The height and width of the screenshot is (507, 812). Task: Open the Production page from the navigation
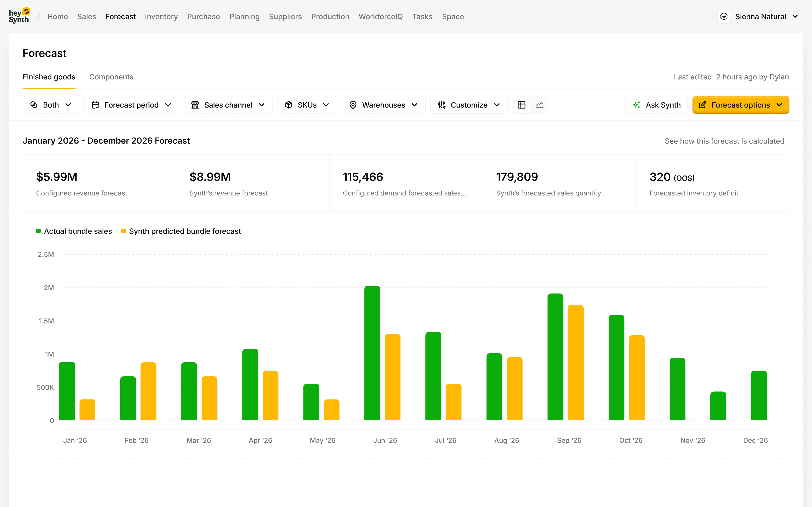[x=330, y=16]
